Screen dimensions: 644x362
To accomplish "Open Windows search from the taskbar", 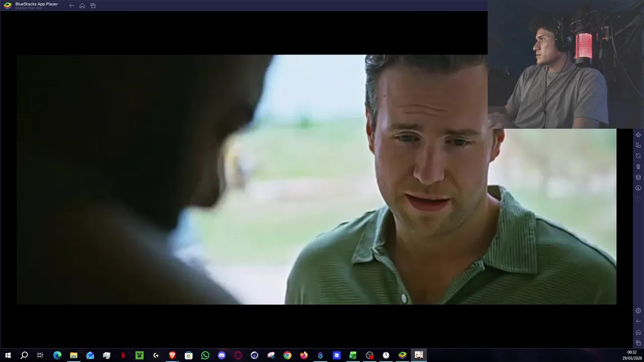I will pos(24,355).
